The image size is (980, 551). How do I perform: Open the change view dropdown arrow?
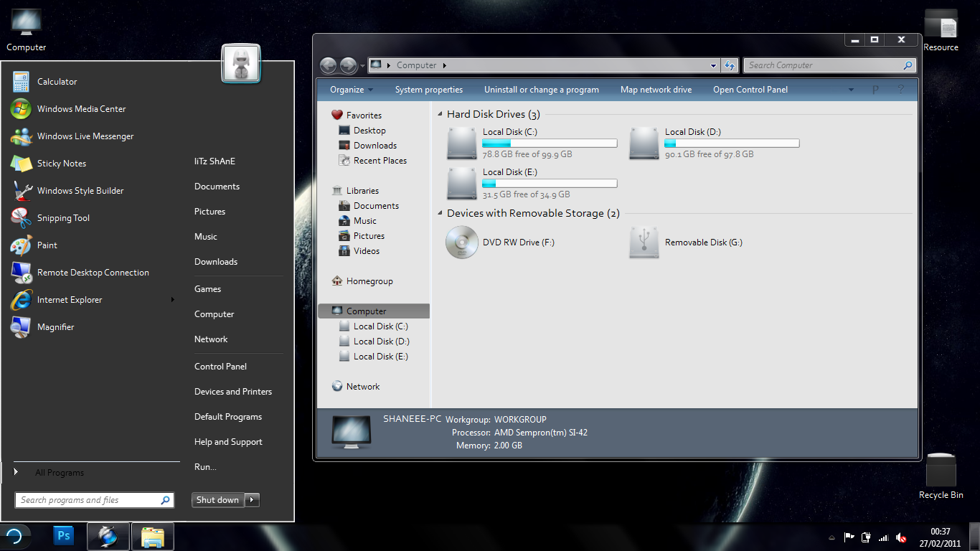851,90
